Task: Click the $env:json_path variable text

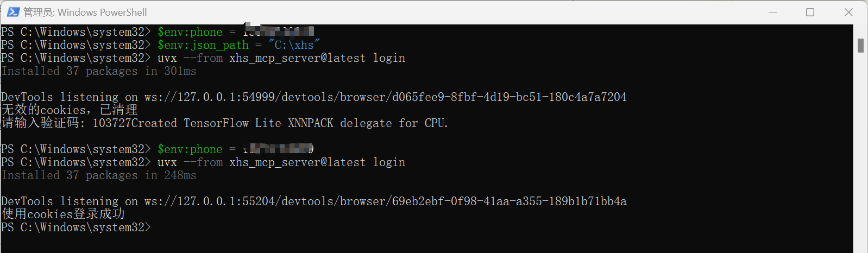Action: [x=203, y=45]
